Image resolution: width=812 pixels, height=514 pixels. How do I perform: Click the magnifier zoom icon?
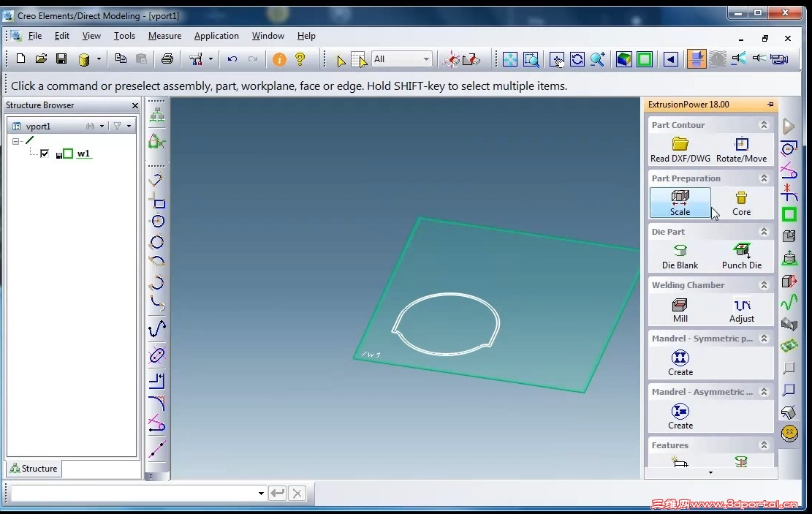[x=598, y=59]
